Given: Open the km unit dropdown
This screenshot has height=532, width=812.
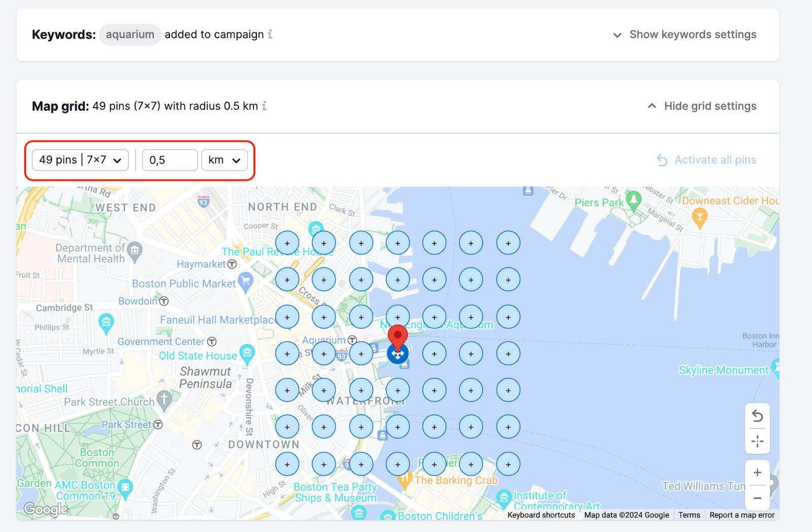Looking at the screenshot, I should pos(224,160).
